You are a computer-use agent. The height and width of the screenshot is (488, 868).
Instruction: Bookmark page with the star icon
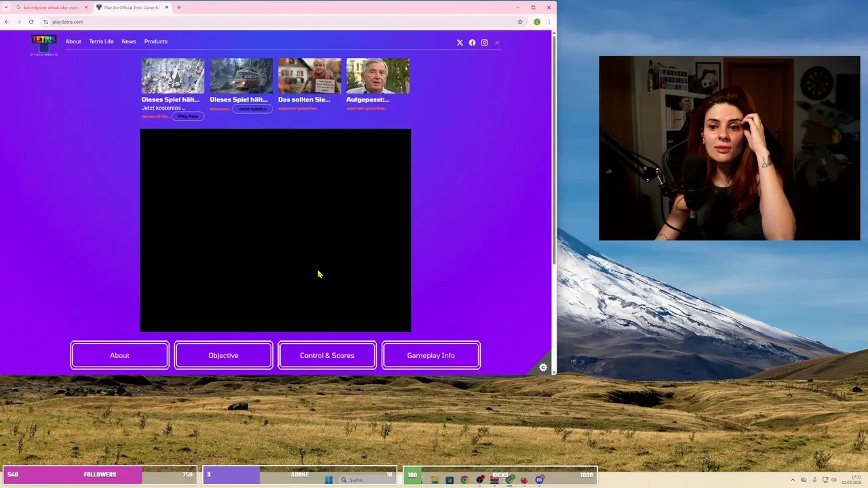[520, 22]
